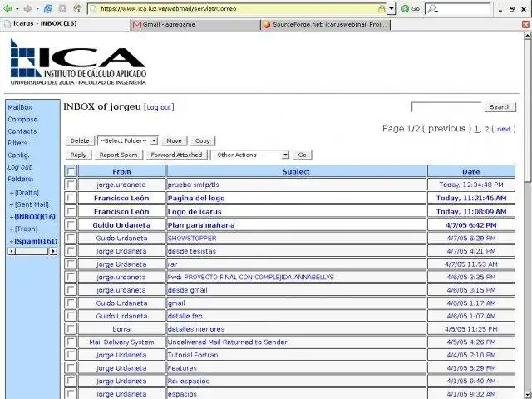Viewport: 532px width, 399px height.
Task: Click the mail Search button
Action: (500, 107)
